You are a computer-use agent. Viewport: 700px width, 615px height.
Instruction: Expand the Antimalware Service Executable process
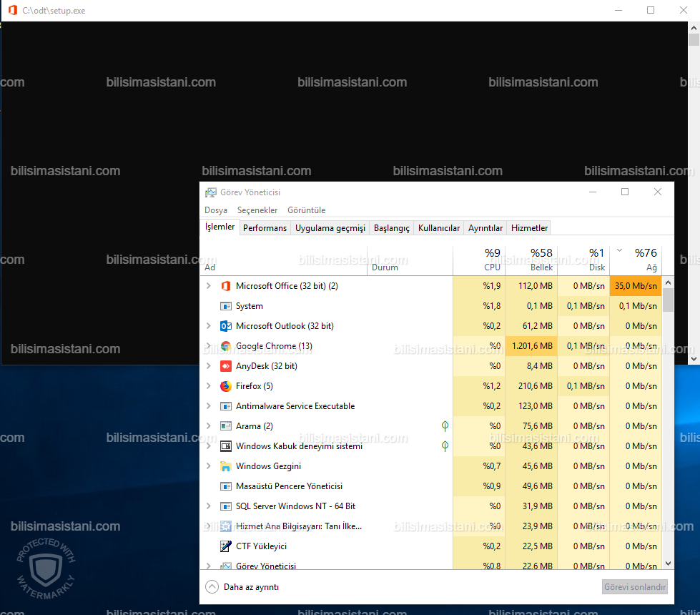209,406
